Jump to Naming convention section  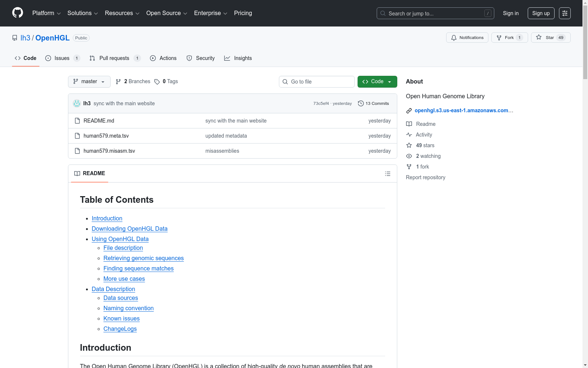129,308
